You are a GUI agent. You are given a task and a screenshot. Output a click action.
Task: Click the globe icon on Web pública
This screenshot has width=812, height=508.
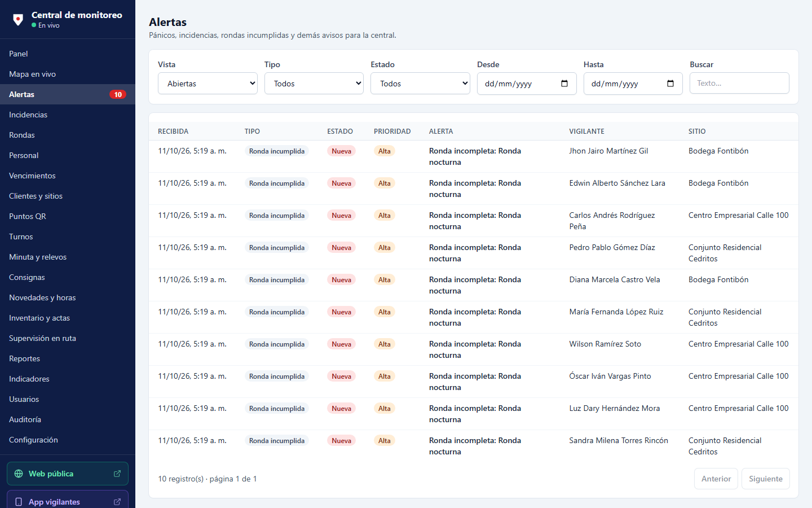tap(19, 474)
